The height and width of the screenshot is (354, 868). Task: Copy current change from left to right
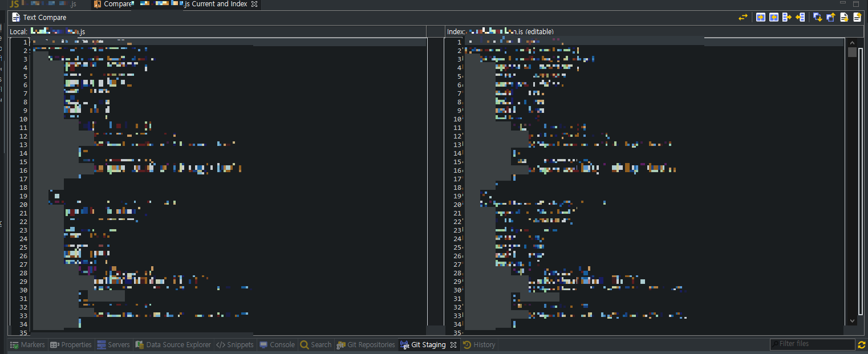pyautogui.click(x=787, y=17)
